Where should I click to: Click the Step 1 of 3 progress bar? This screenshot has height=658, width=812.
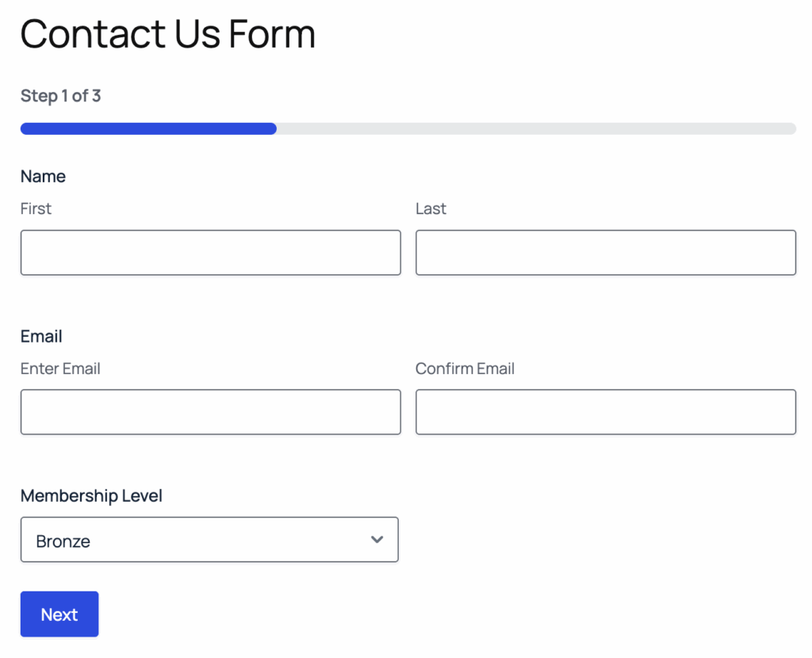click(x=407, y=128)
